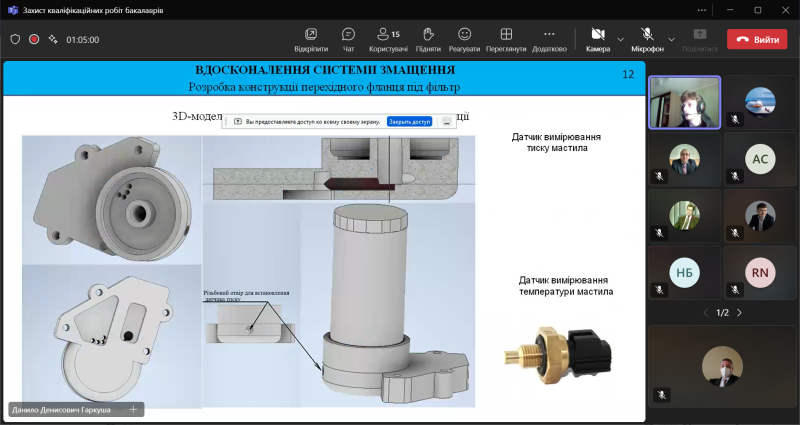The width and height of the screenshot is (800, 425).
Task: Open view layout options (Переглянути)
Action: pyautogui.click(x=507, y=39)
